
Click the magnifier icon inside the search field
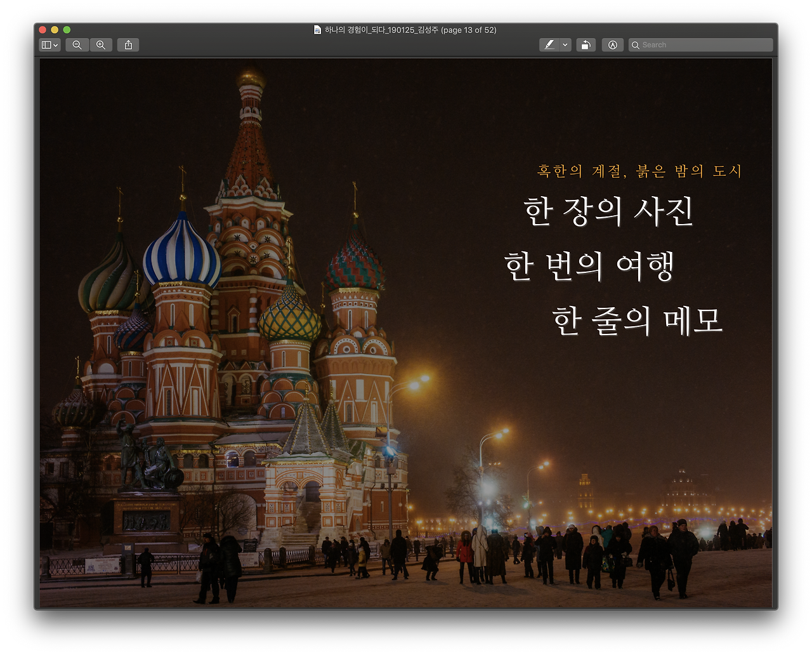point(636,44)
